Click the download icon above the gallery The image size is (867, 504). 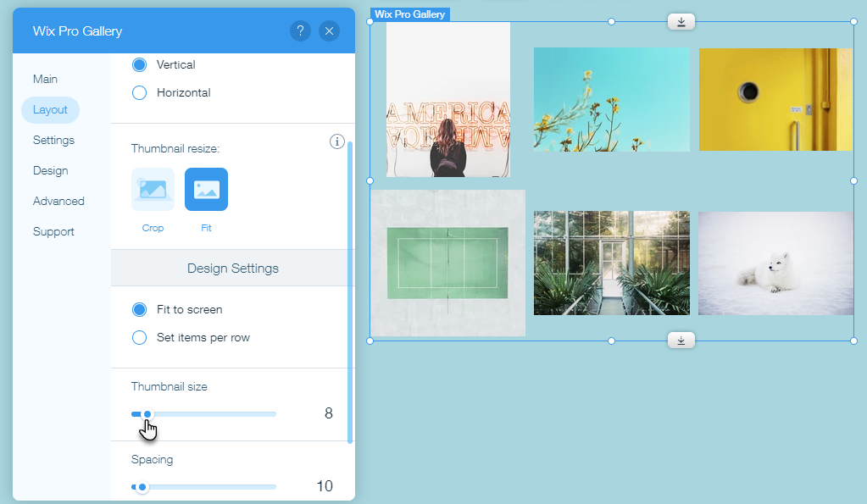point(681,21)
